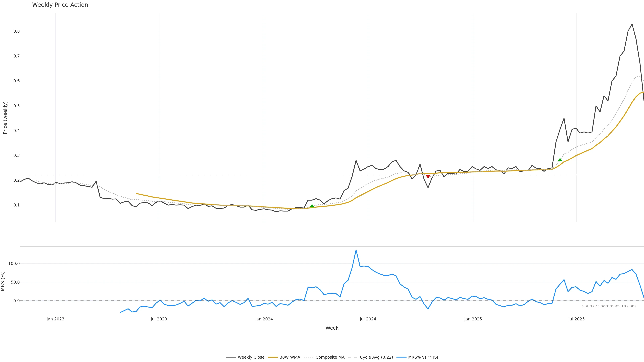Image resolution: width=644 pixels, height=362 pixels.
Task: Click the gold 30W WMA legend line swatch
Action: click(273, 357)
